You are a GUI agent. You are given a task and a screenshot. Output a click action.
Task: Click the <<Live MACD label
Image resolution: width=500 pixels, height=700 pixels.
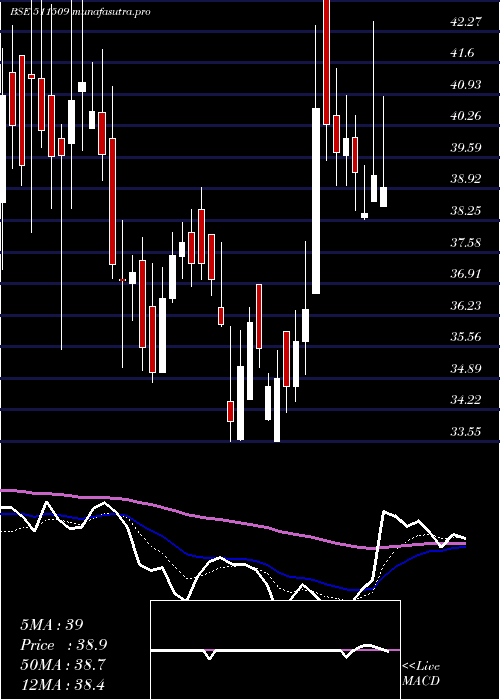pyautogui.click(x=421, y=674)
